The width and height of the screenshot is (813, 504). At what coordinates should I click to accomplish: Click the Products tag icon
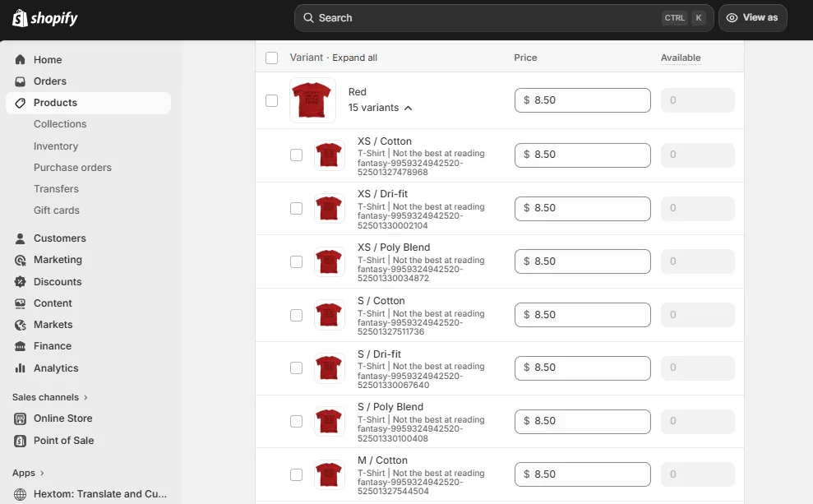[21, 103]
